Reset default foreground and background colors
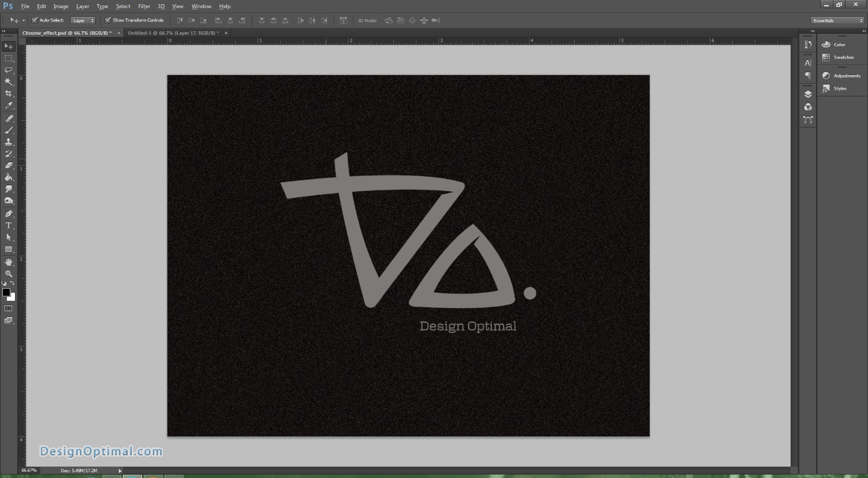Image resolution: width=868 pixels, height=478 pixels. (x=5, y=283)
